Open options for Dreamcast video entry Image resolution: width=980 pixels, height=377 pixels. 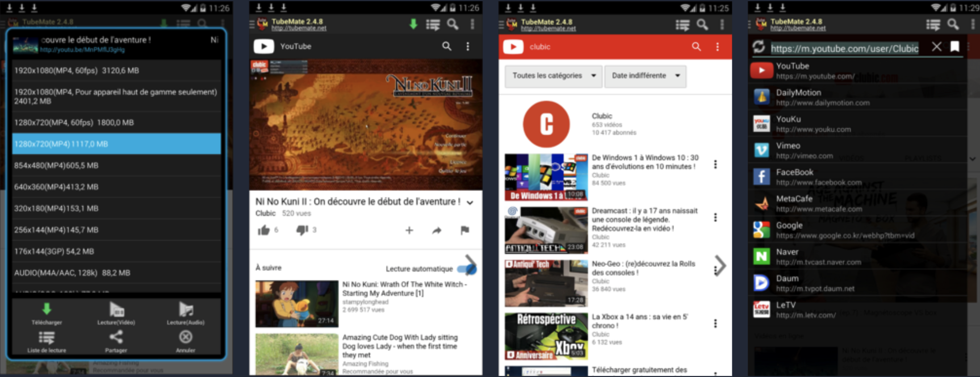[715, 217]
